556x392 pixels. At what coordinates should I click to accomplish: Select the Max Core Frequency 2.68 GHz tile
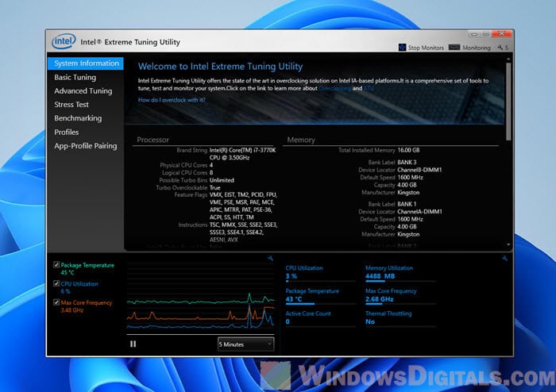400,295
